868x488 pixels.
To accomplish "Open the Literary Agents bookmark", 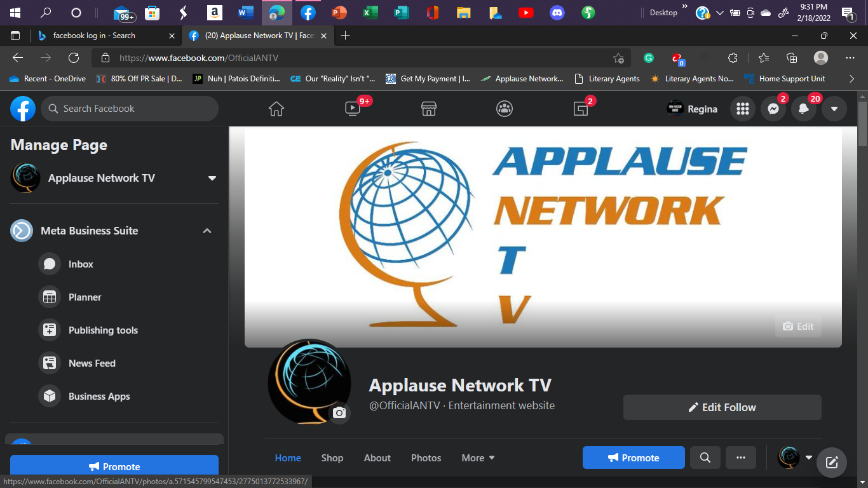I will click(607, 79).
